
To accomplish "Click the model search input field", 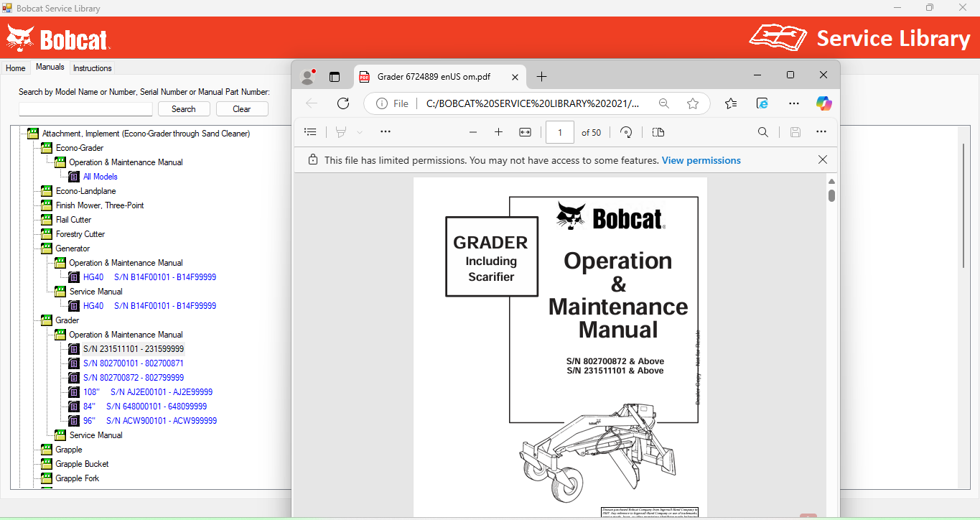I will click(85, 109).
